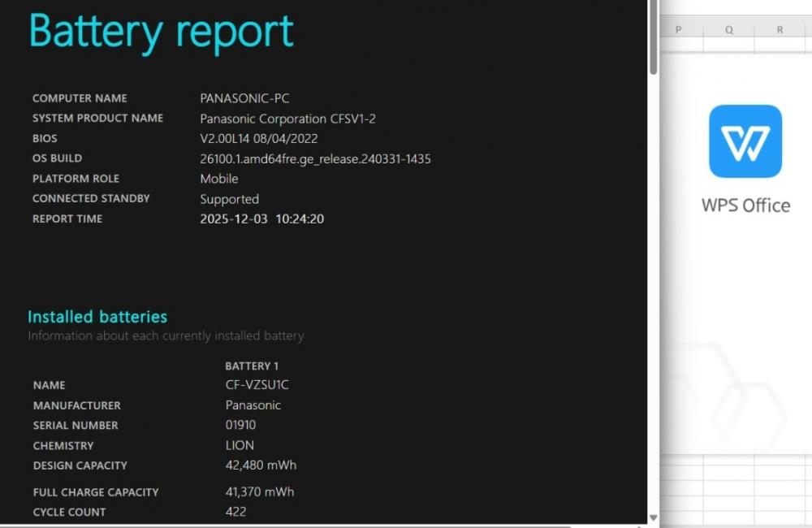The width and height of the screenshot is (812, 528).
Task: Click the 'Supported' connected standby value
Action: click(230, 200)
